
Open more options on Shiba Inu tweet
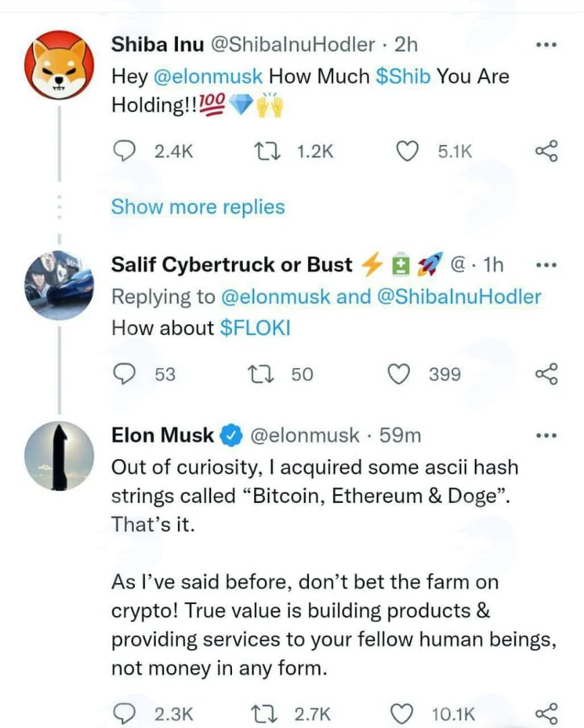(546, 45)
